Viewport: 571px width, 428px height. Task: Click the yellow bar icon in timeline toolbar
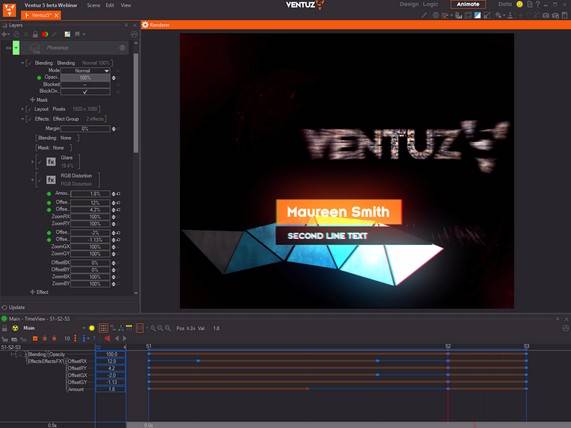(x=129, y=326)
